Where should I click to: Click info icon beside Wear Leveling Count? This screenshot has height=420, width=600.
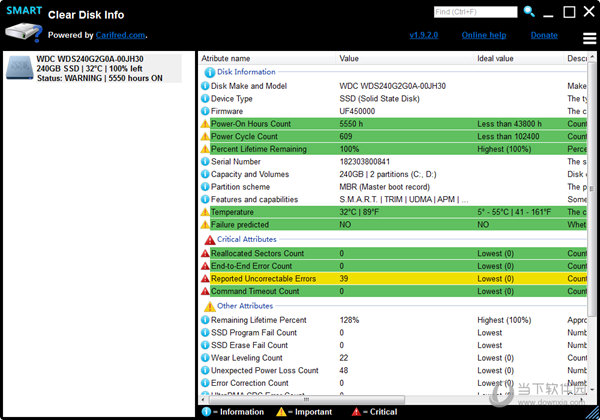coord(205,358)
